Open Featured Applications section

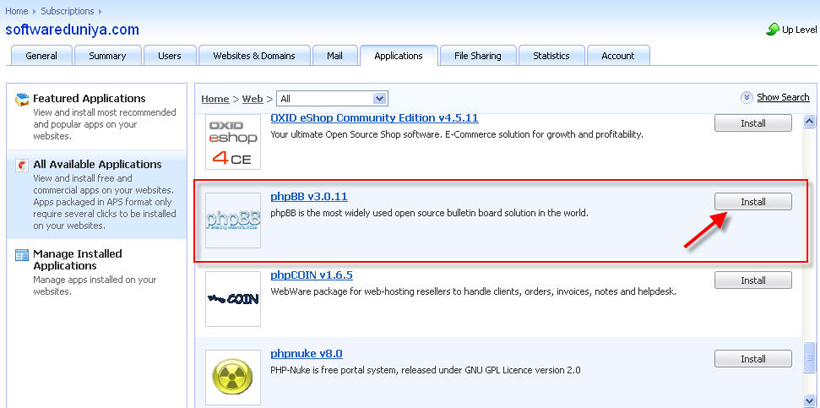tap(97, 117)
